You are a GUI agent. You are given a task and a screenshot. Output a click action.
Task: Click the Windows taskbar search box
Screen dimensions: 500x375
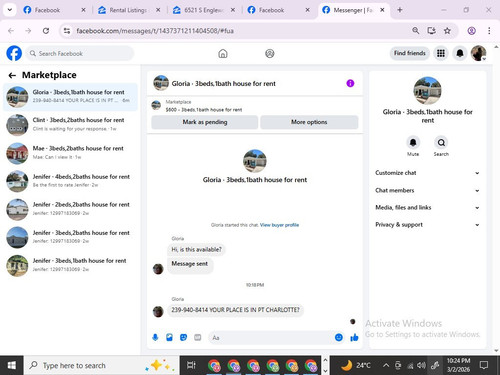point(101,365)
